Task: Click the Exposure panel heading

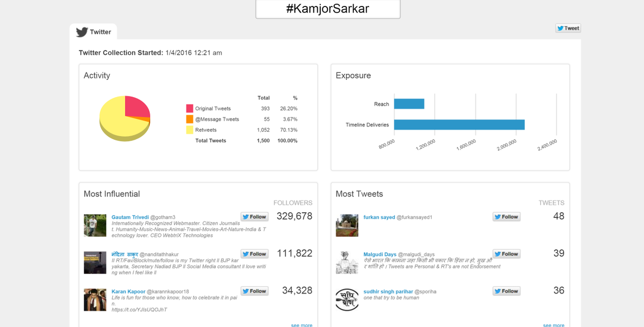Action: (x=353, y=76)
